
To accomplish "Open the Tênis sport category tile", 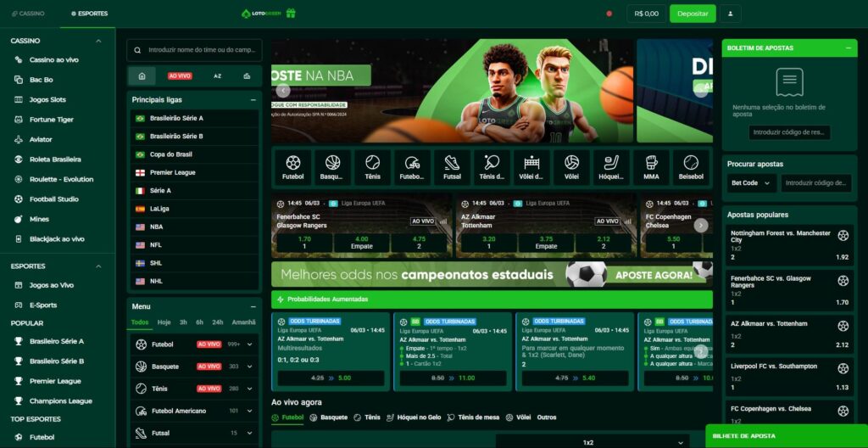I will pos(373,167).
